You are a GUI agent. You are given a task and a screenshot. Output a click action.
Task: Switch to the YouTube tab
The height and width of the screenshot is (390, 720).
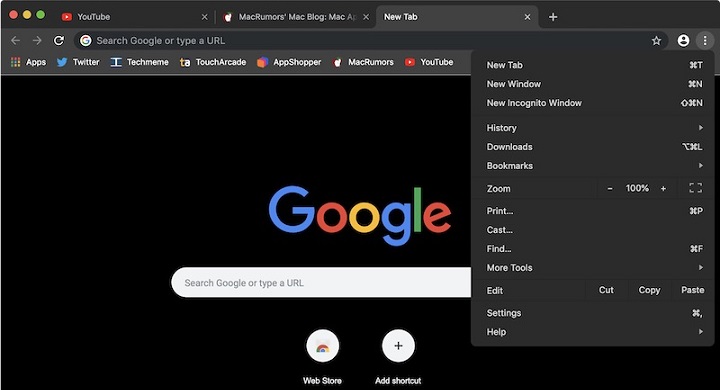(134, 17)
